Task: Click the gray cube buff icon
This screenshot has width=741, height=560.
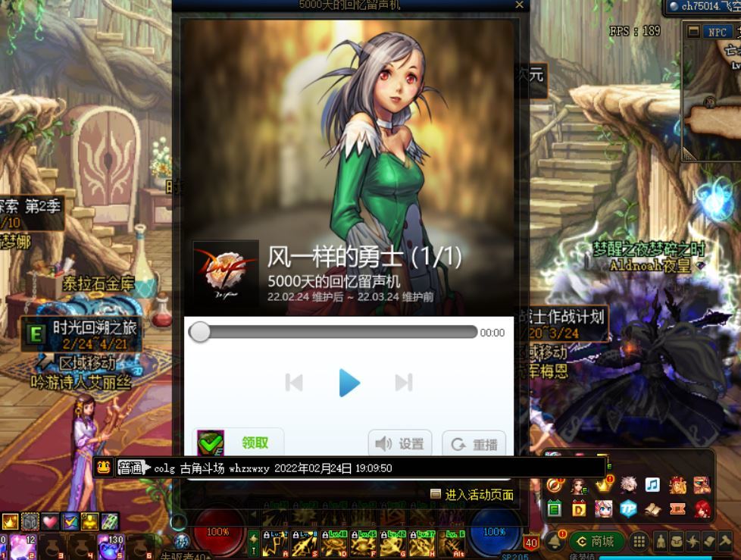Action: (30, 521)
